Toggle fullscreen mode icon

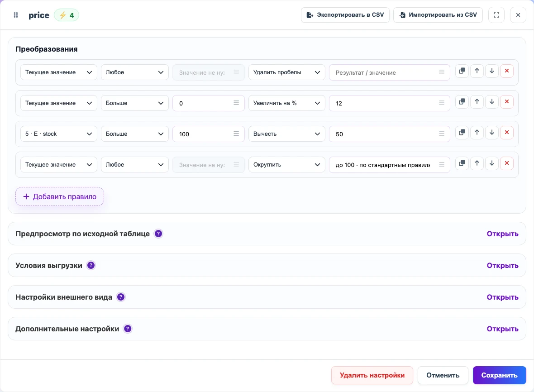coord(496,15)
